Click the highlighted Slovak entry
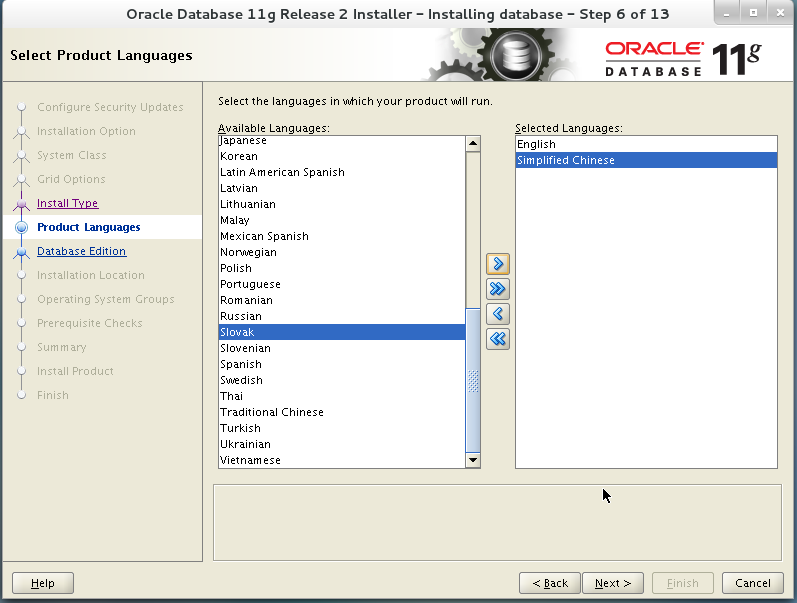797x603 pixels. (x=342, y=332)
